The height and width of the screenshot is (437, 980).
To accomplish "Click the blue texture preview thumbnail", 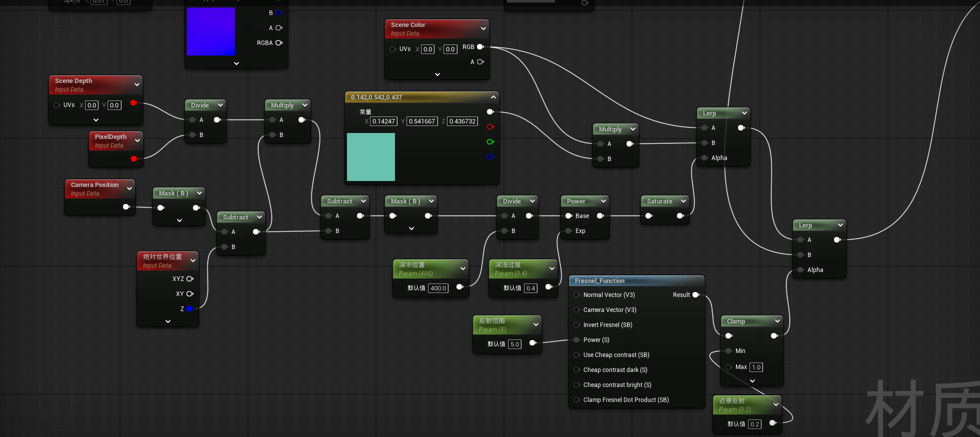I will 211,31.
